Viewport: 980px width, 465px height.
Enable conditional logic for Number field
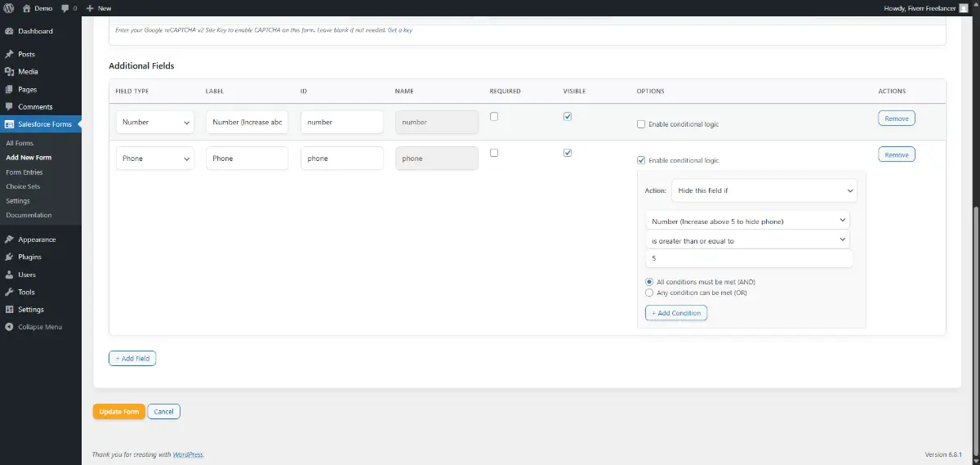coord(641,124)
